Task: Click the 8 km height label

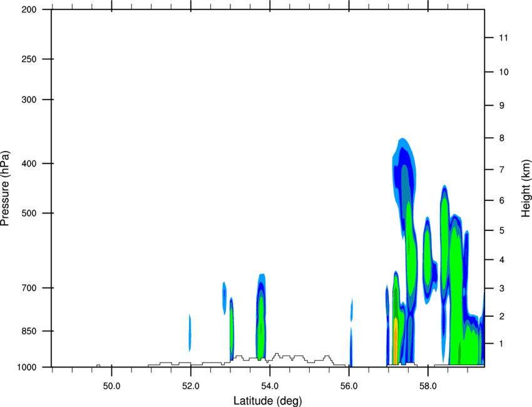Action: pyautogui.click(x=501, y=138)
